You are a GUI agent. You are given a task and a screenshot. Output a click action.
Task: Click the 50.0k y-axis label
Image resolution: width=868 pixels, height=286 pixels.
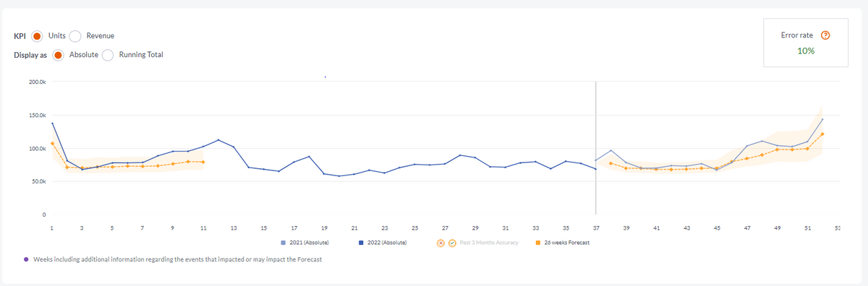click(39, 182)
